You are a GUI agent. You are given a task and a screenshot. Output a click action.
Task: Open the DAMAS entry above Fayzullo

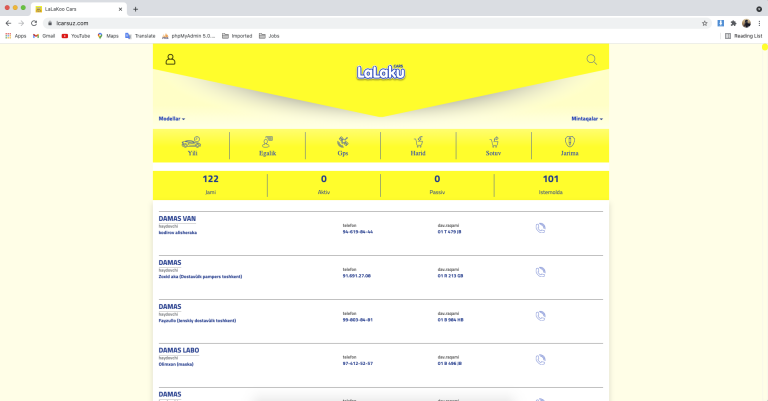(170, 307)
